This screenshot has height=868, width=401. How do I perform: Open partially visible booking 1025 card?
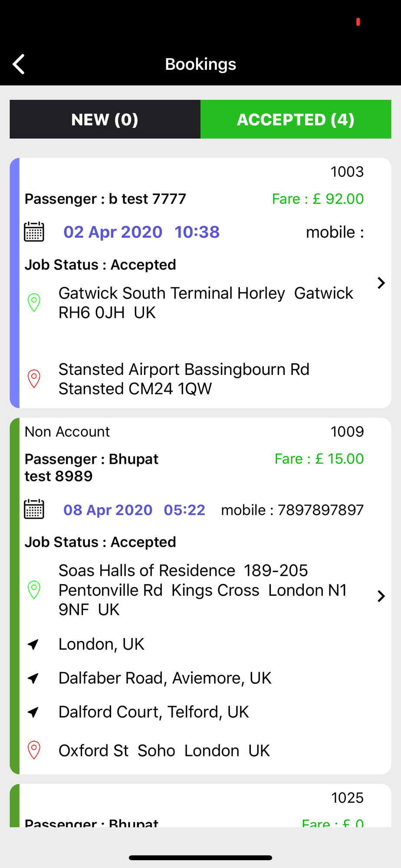tap(200, 806)
